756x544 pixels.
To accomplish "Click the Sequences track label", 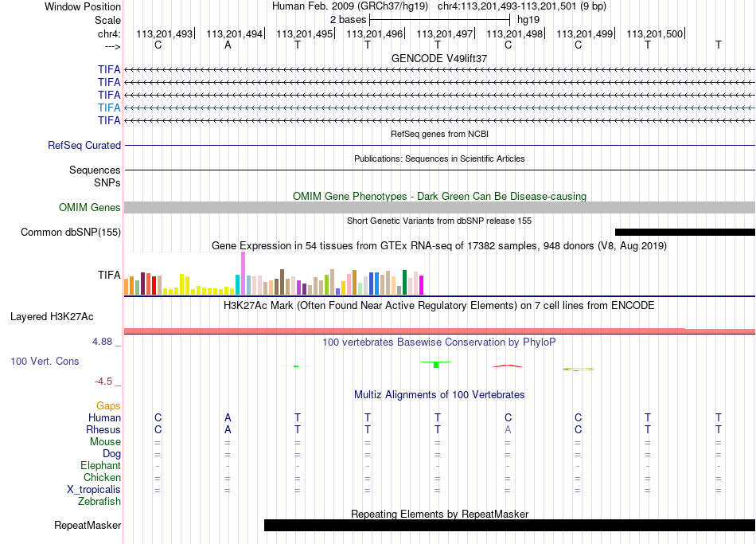I will tap(95, 170).
